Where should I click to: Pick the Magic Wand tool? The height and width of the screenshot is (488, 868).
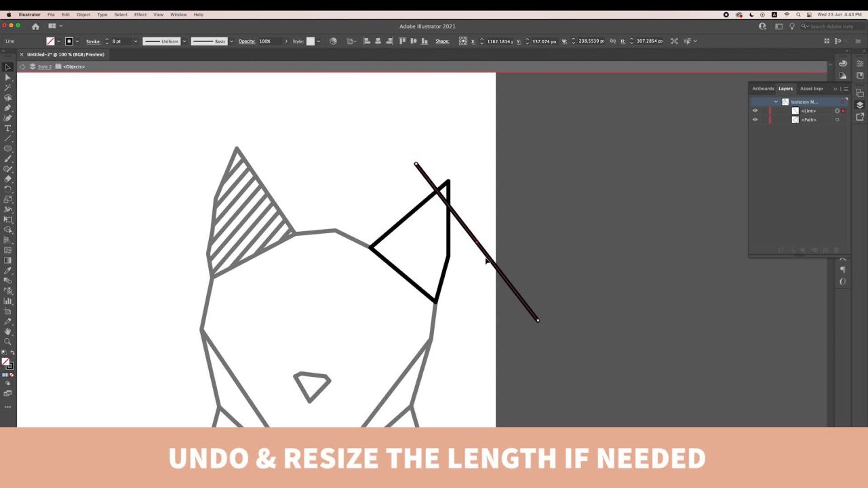click(7, 87)
